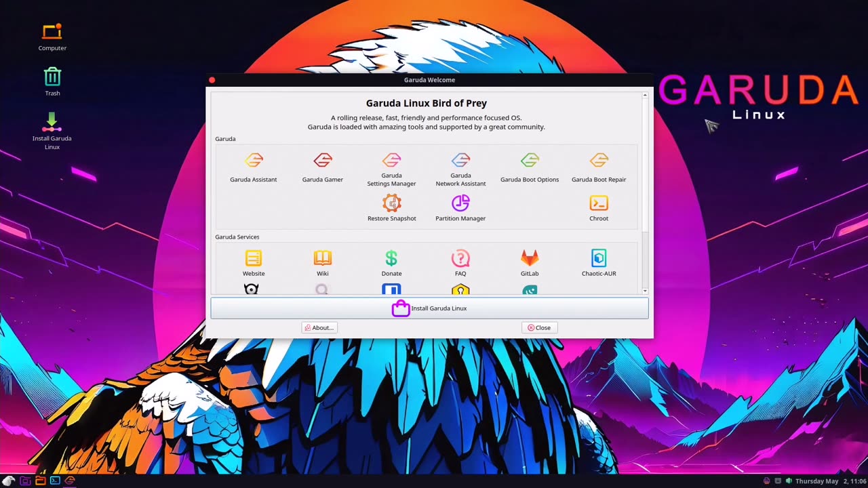Open the Chroot terminal tool
Image resolution: width=868 pixels, height=488 pixels.
pos(599,208)
